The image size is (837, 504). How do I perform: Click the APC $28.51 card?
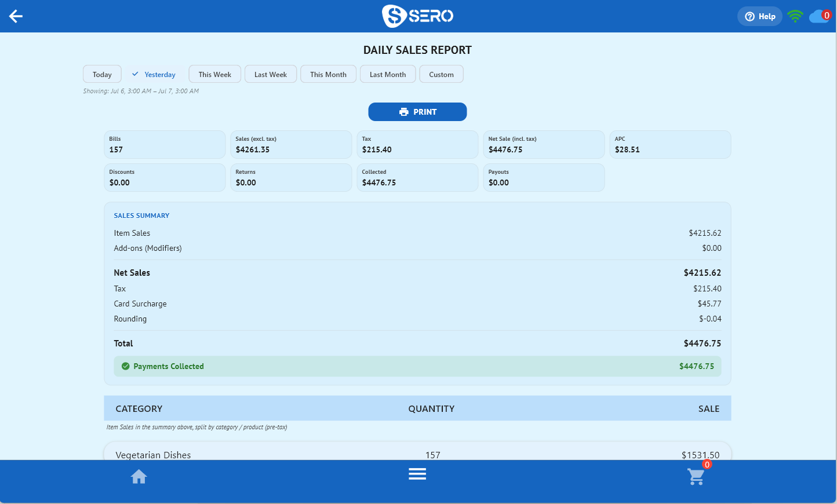click(x=670, y=144)
